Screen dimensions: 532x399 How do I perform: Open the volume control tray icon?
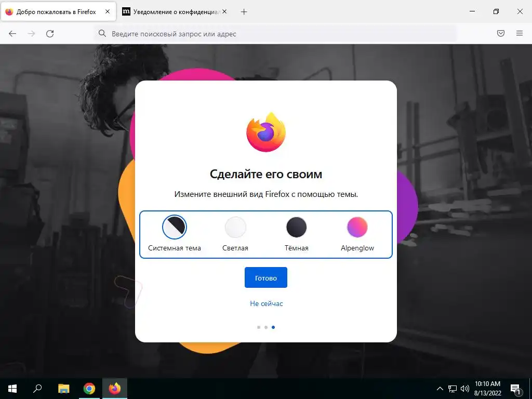[465, 389]
